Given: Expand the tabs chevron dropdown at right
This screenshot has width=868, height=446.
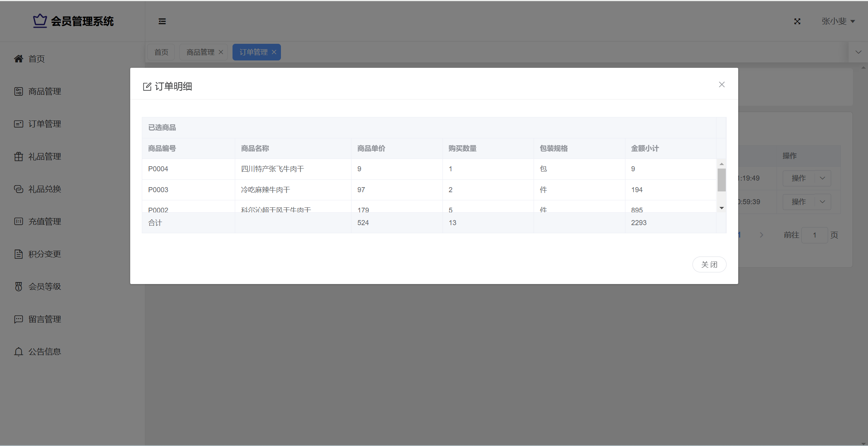Looking at the screenshot, I should [x=858, y=52].
